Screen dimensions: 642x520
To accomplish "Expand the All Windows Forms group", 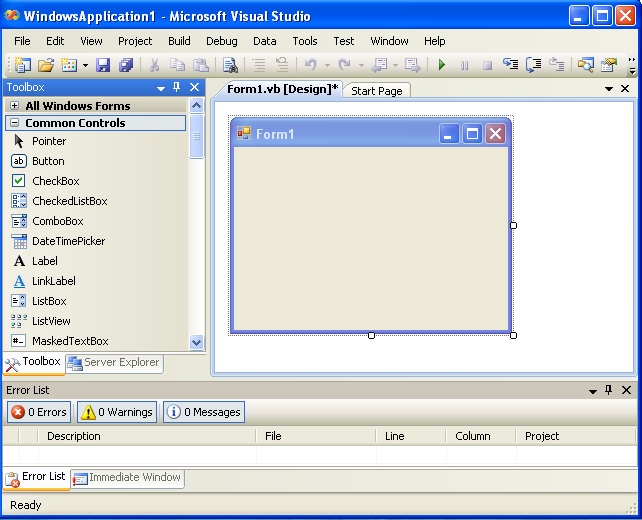I will 14,106.
